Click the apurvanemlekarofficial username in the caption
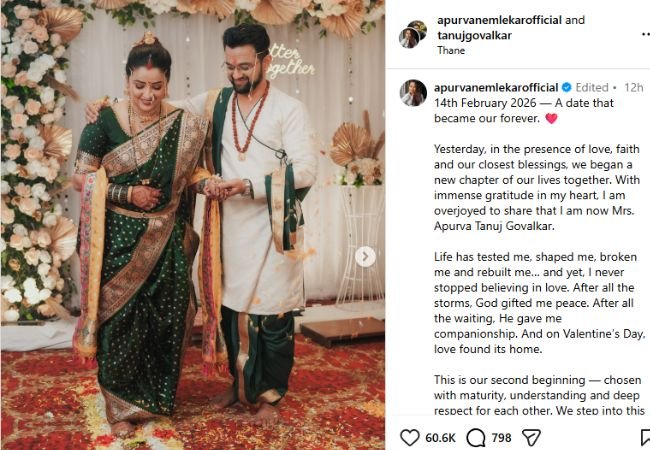This screenshot has width=650, height=450. [x=496, y=87]
